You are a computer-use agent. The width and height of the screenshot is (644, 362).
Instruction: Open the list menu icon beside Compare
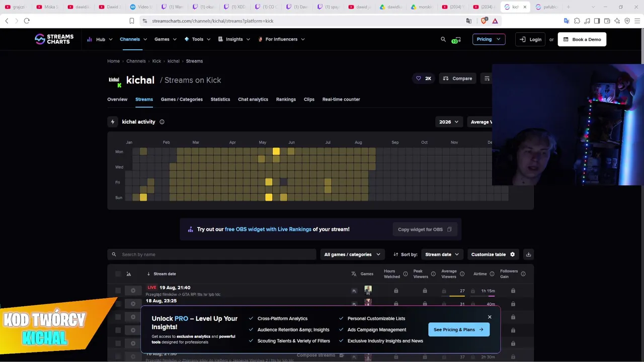point(487,78)
